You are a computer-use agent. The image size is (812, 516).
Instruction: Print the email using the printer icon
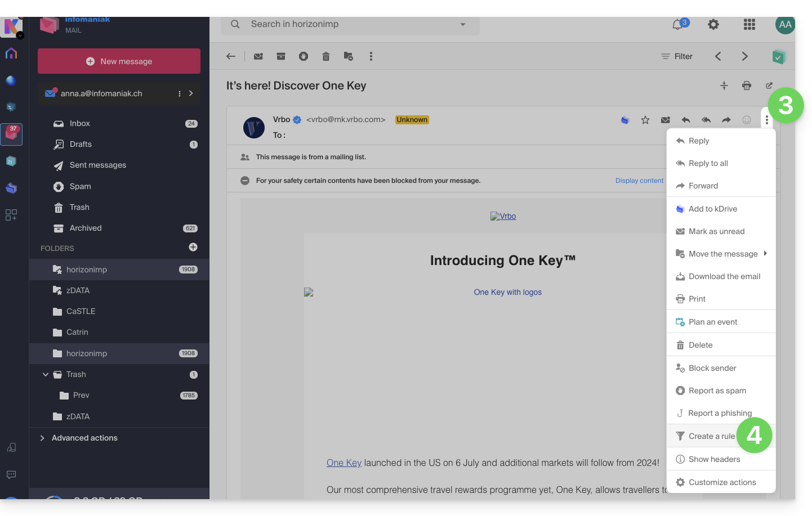[747, 86]
